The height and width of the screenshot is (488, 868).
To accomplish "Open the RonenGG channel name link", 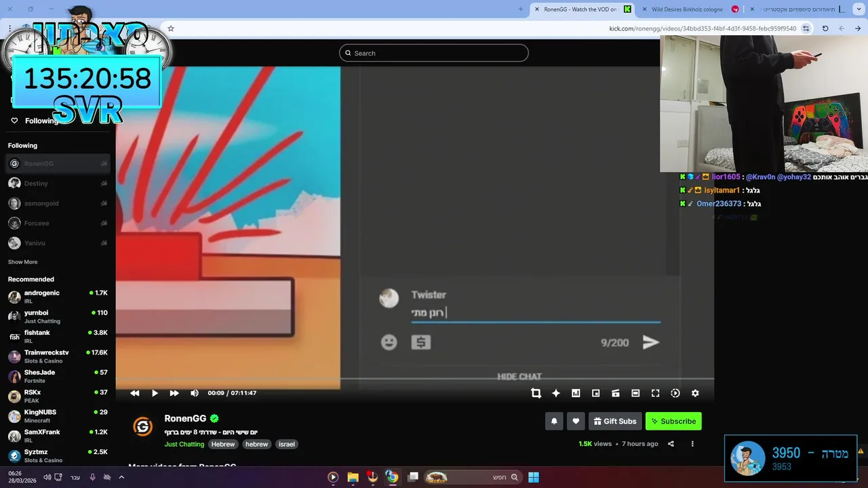I will tap(185, 419).
